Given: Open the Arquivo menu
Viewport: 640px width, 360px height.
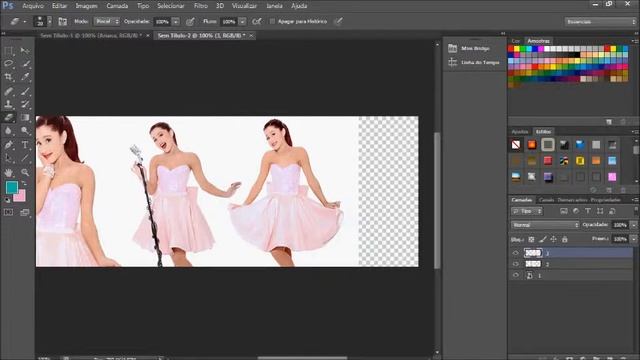Looking at the screenshot, I should tap(33, 6).
